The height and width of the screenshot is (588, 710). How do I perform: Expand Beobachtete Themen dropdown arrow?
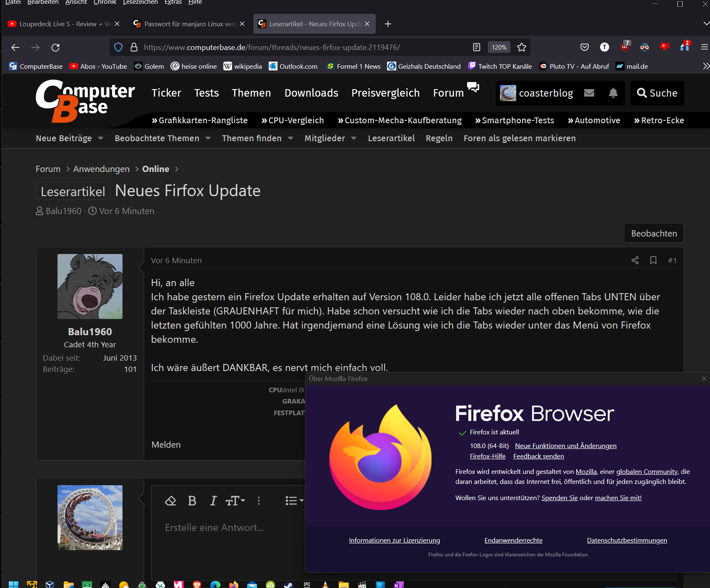coord(208,138)
